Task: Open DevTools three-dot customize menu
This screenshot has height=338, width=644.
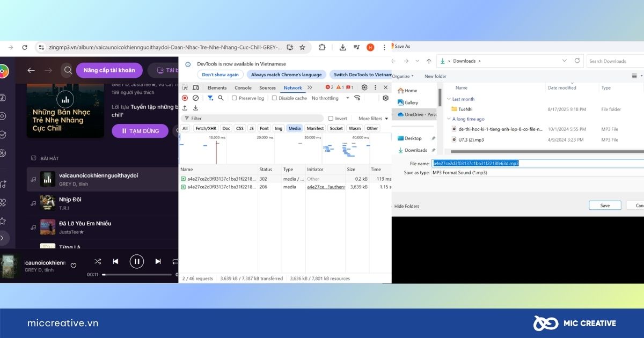Action: tap(375, 87)
